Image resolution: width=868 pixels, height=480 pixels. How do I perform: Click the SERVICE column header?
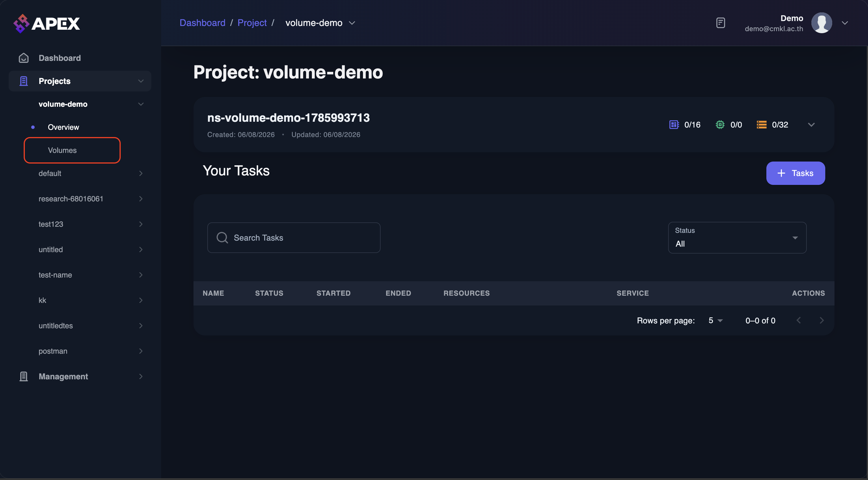click(633, 293)
